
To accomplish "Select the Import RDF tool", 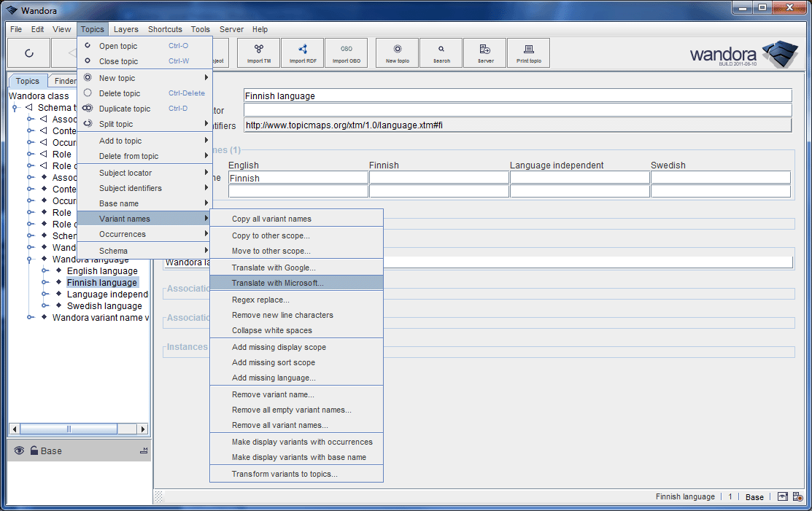I will 302,52.
